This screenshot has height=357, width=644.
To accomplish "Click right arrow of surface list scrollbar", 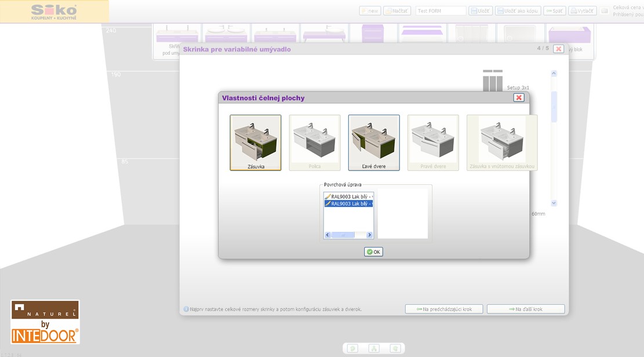I will tap(369, 235).
